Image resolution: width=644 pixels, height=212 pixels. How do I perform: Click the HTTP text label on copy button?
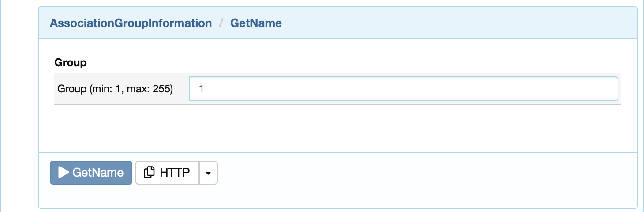click(175, 173)
